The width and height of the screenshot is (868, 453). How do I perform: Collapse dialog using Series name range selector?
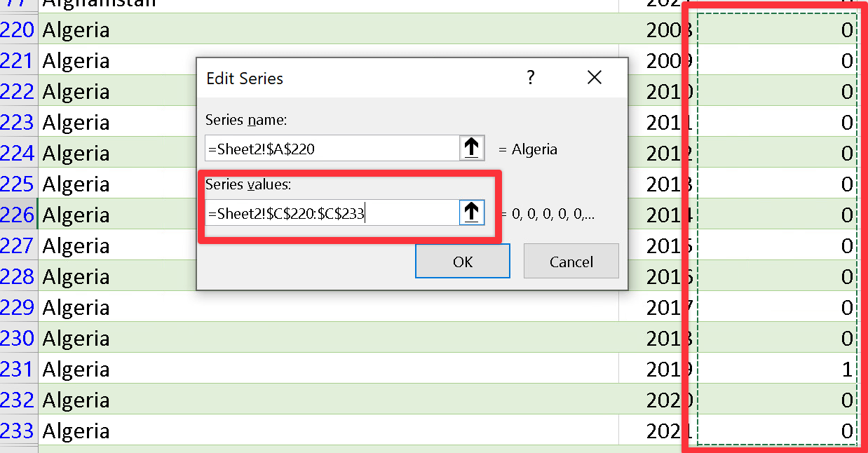tap(472, 148)
